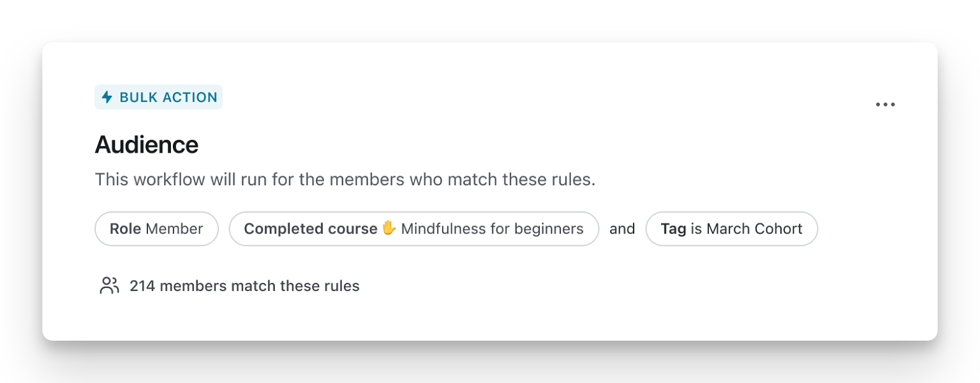
Task: Click the Audience heading
Action: pos(147,145)
